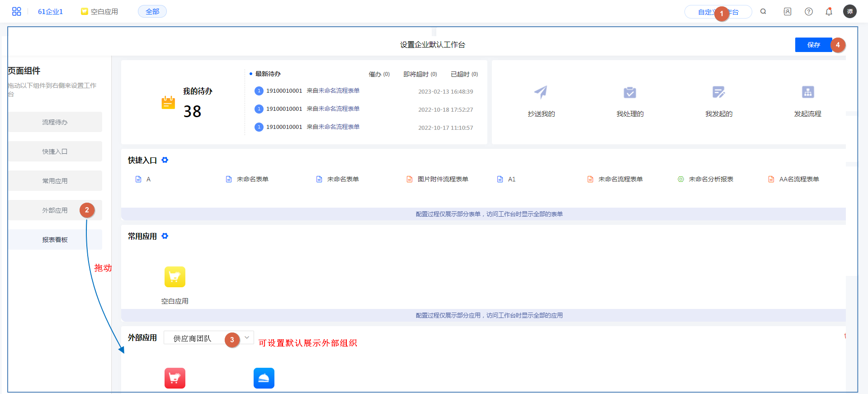Open 快捷入口 settings gear
This screenshot has width=868, height=394.
point(165,160)
